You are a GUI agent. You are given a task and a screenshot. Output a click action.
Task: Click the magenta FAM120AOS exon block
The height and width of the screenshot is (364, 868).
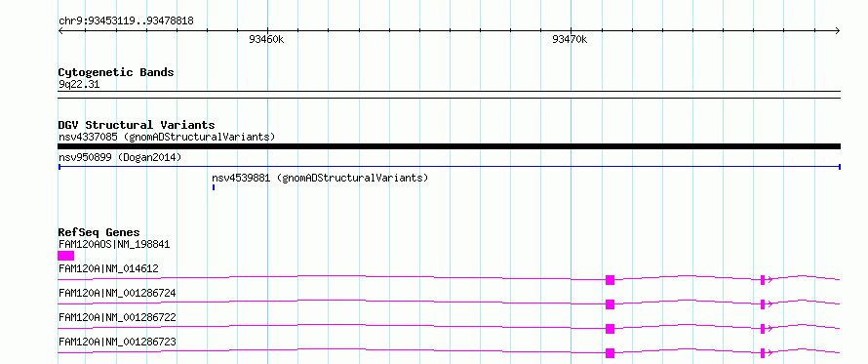[66, 256]
